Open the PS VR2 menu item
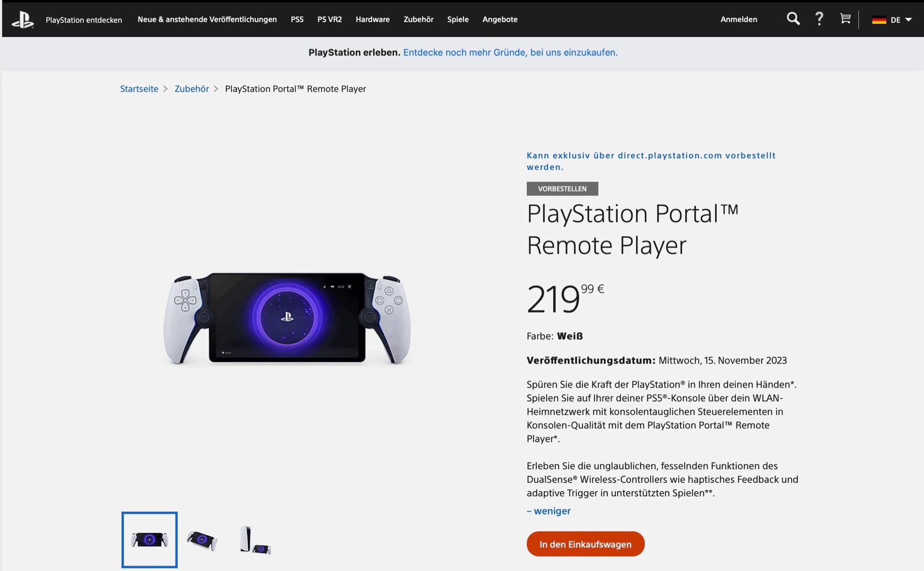 [330, 19]
